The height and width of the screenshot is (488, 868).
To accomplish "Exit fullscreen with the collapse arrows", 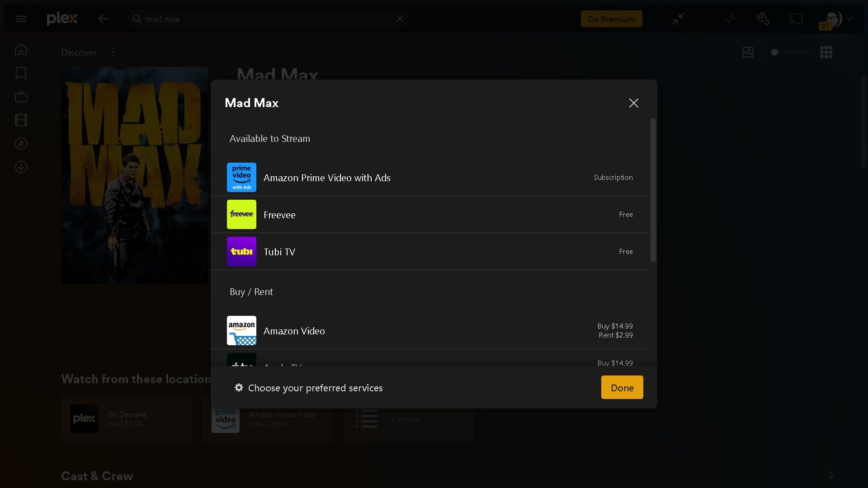I will [x=679, y=19].
